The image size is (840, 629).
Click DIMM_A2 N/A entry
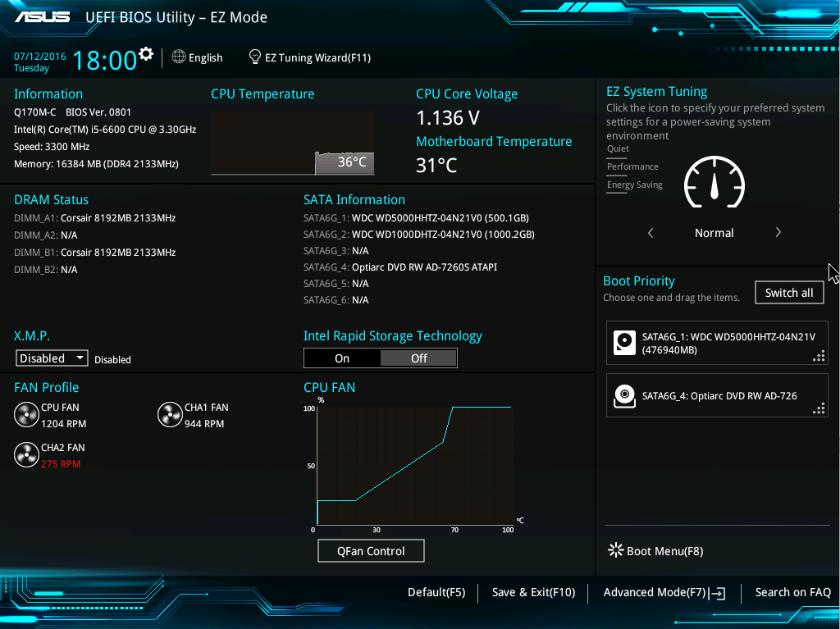(x=46, y=235)
